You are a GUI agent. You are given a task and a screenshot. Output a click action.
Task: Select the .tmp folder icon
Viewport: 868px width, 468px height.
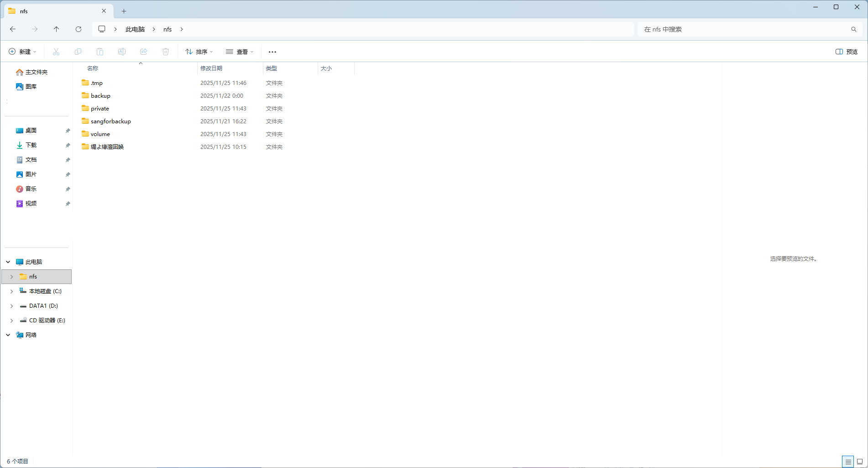tap(85, 83)
